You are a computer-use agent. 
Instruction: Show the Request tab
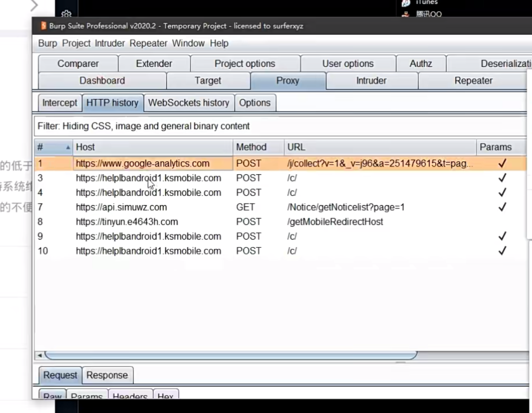pyautogui.click(x=60, y=375)
